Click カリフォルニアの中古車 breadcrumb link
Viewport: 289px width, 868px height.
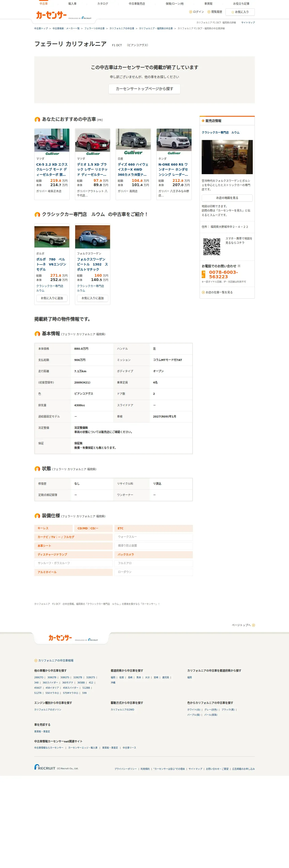(x=122, y=29)
